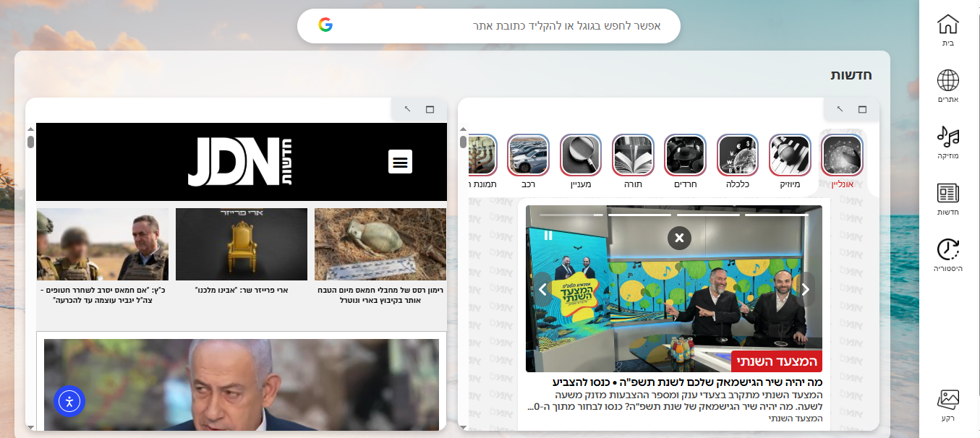Go to previous slide with left arrow
The height and width of the screenshot is (438, 980).
click(543, 290)
